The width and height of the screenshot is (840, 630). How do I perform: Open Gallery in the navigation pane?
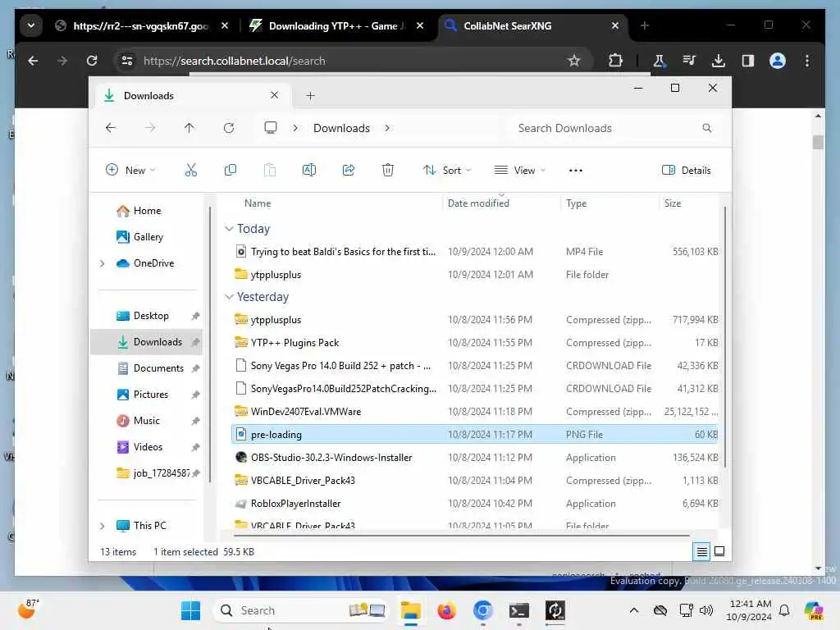pyautogui.click(x=148, y=237)
